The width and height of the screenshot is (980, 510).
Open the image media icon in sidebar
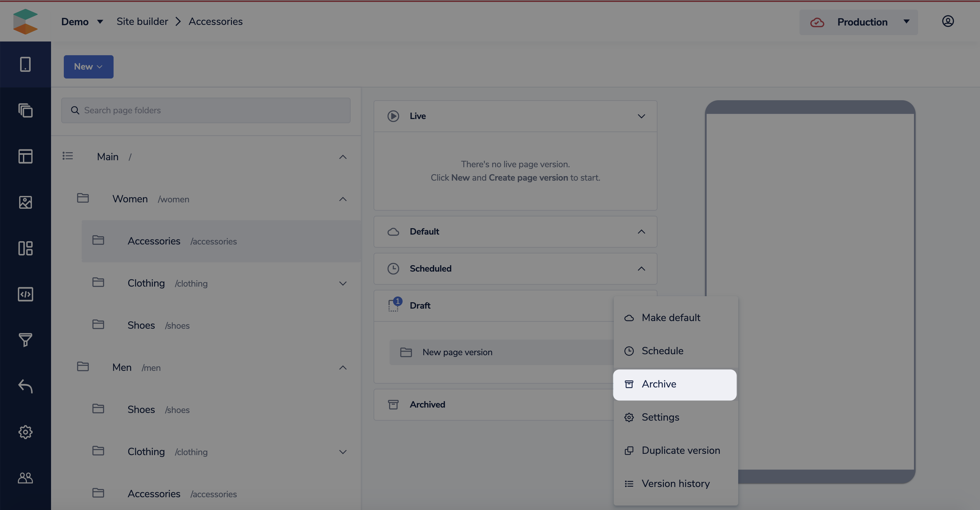(26, 202)
